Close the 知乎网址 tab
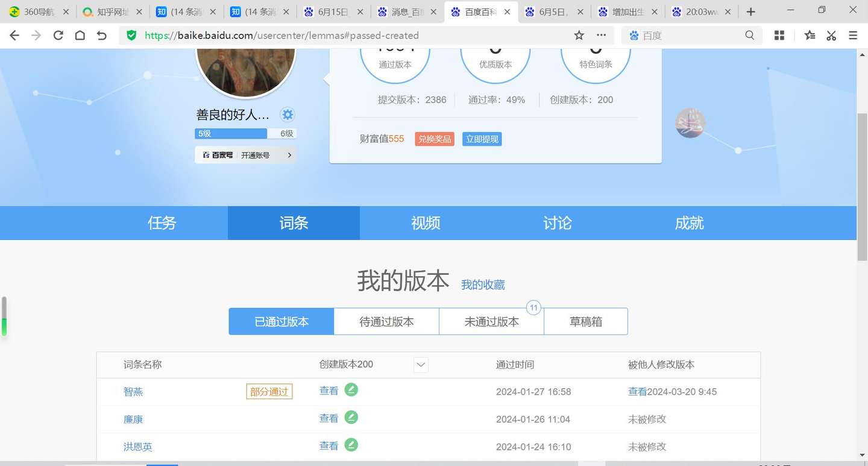The height and width of the screenshot is (466, 868). click(139, 11)
